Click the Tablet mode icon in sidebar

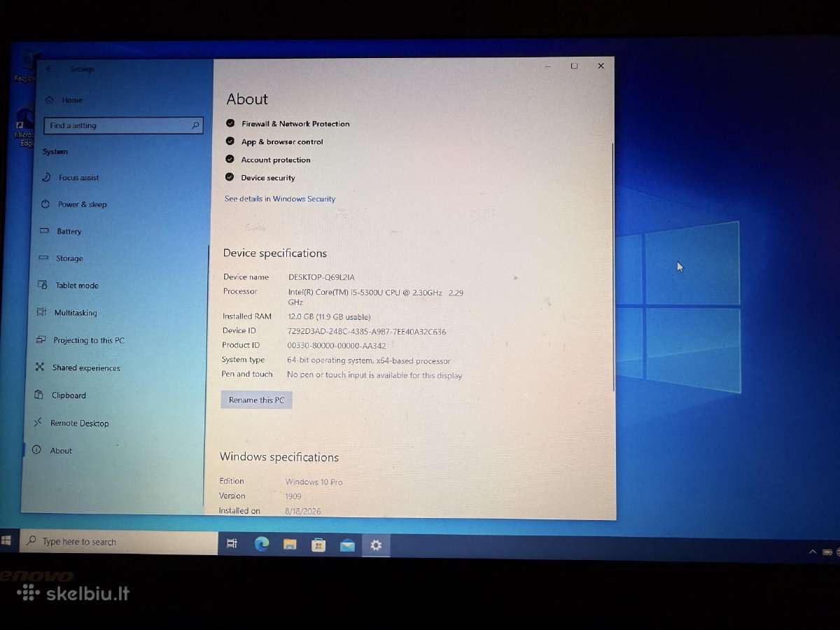(x=42, y=285)
